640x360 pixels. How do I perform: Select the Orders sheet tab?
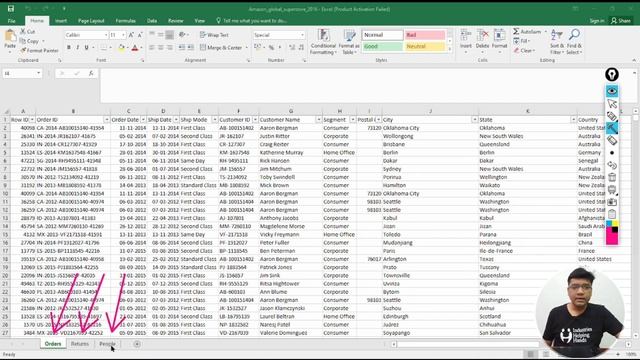pos(53,344)
